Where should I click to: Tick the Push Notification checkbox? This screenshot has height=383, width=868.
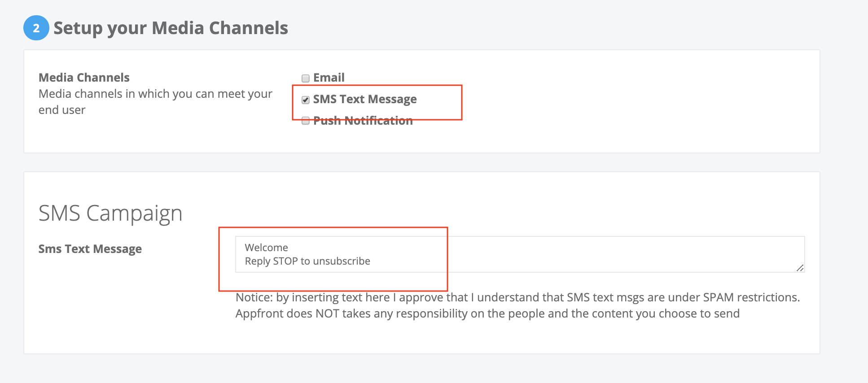pyautogui.click(x=306, y=121)
